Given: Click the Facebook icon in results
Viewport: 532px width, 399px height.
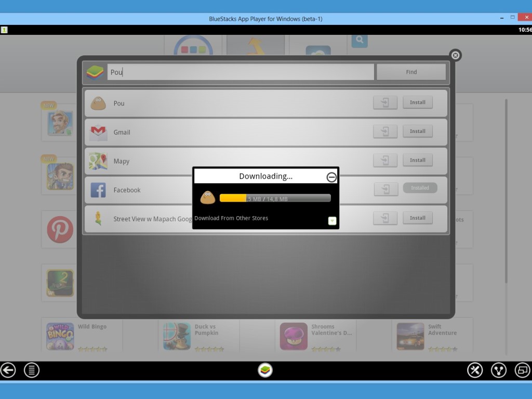Looking at the screenshot, I should (98, 190).
